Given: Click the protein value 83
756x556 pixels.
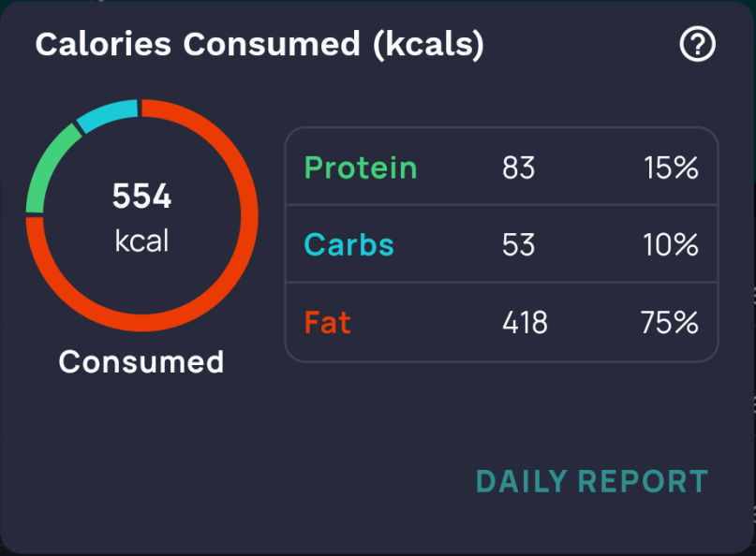Looking at the screenshot, I should coord(518,168).
